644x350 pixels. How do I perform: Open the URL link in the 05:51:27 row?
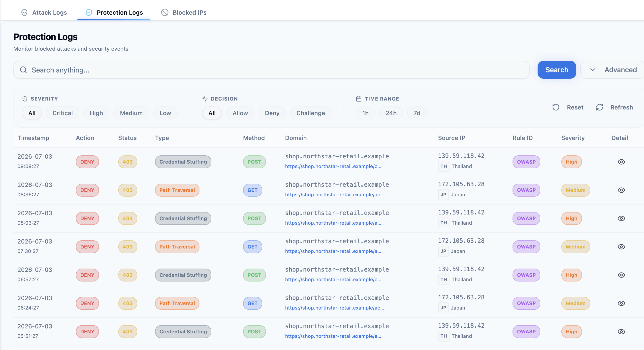333,336
